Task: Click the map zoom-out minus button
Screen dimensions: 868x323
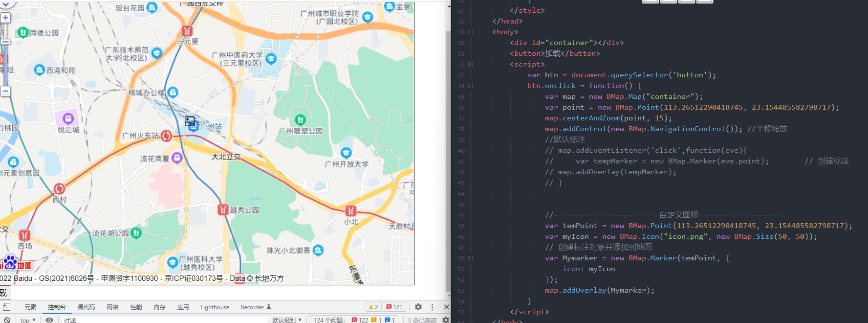Action: coord(5,91)
